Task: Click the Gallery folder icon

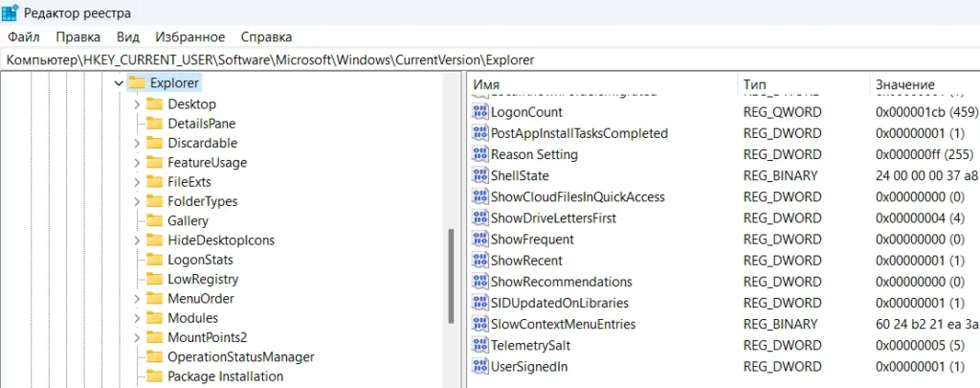Action: [154, 221]
